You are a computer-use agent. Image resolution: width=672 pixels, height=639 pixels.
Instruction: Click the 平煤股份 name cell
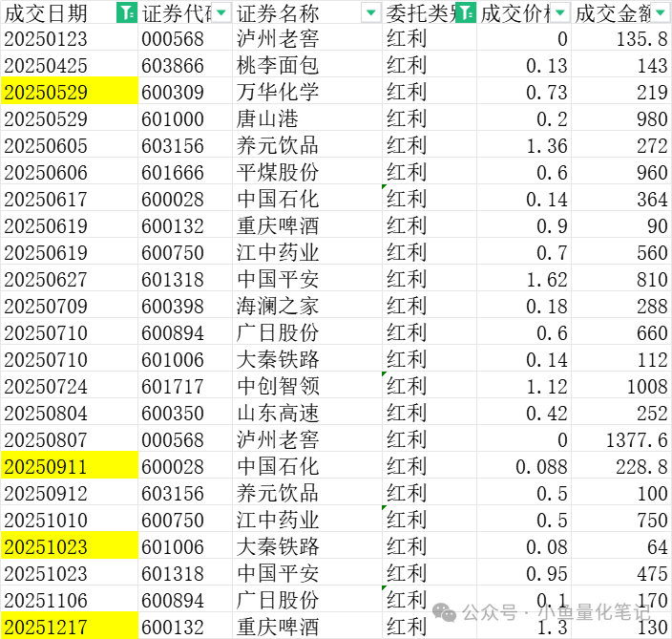307,171
